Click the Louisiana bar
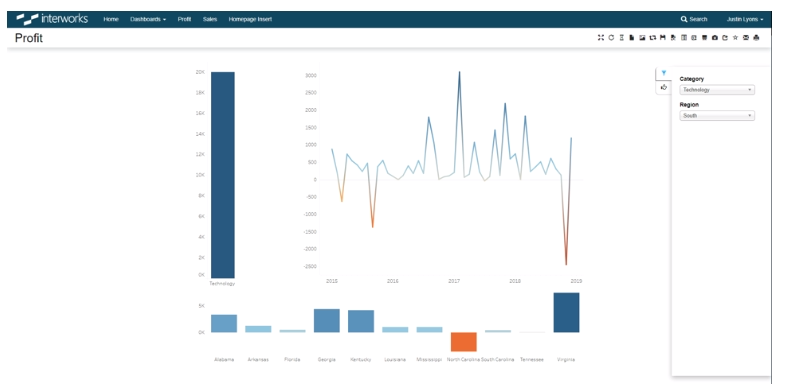 pyautogui.click(x=395, y=329)
